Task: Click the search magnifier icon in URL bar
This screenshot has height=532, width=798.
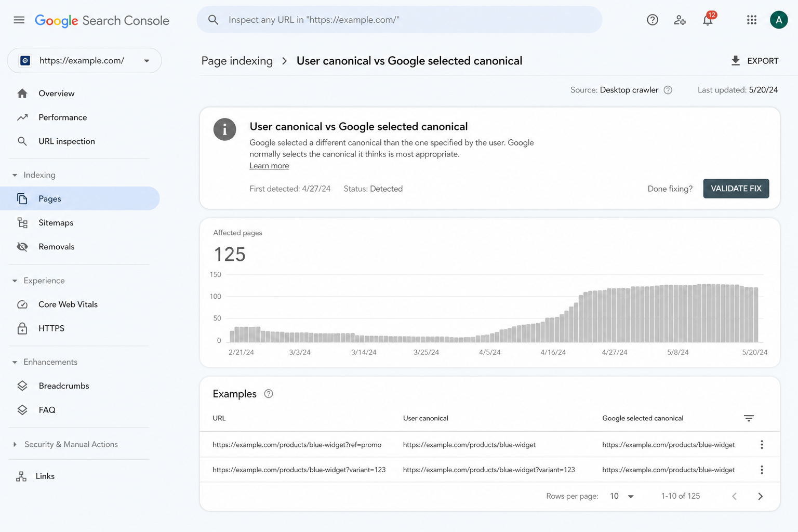Action: 213,20
